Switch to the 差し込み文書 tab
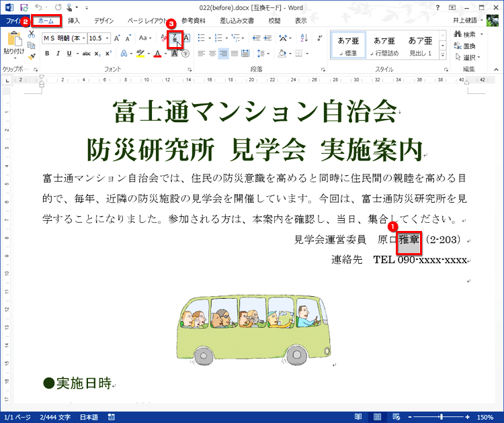 [237, 21]
